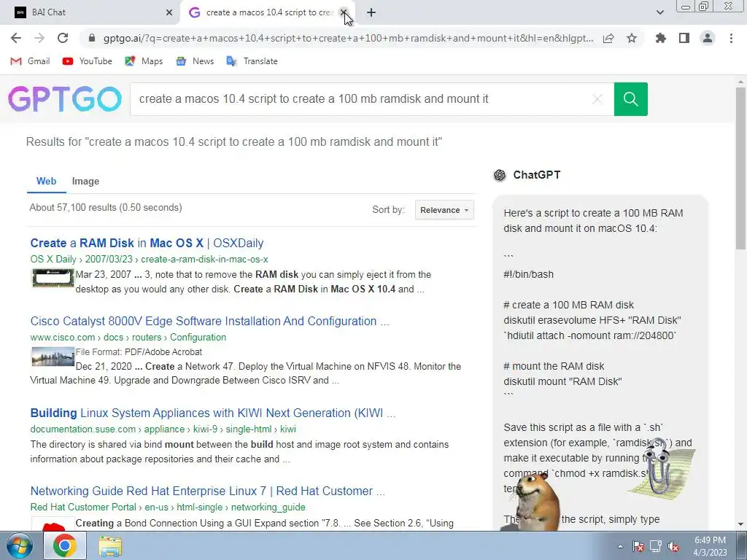Screen dimensions: 747x560
Task: Click the Clippy paperclip assistant
Action: pyautogui.click(x=661, y=469)
